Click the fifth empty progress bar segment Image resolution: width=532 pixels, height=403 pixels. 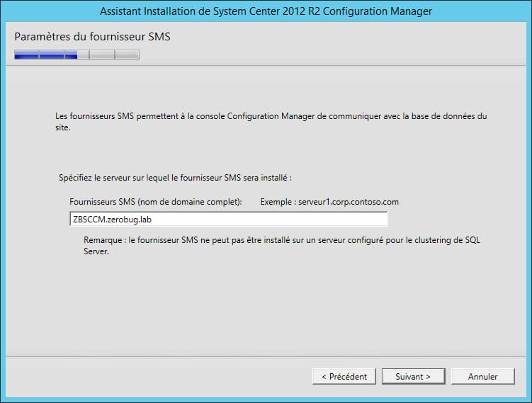click(x=127, y=55)
